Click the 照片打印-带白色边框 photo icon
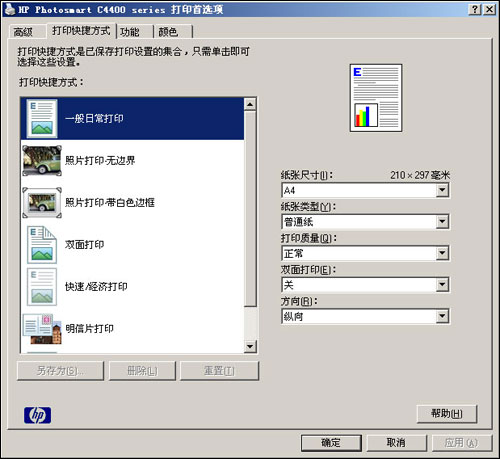 click(42, 203)
